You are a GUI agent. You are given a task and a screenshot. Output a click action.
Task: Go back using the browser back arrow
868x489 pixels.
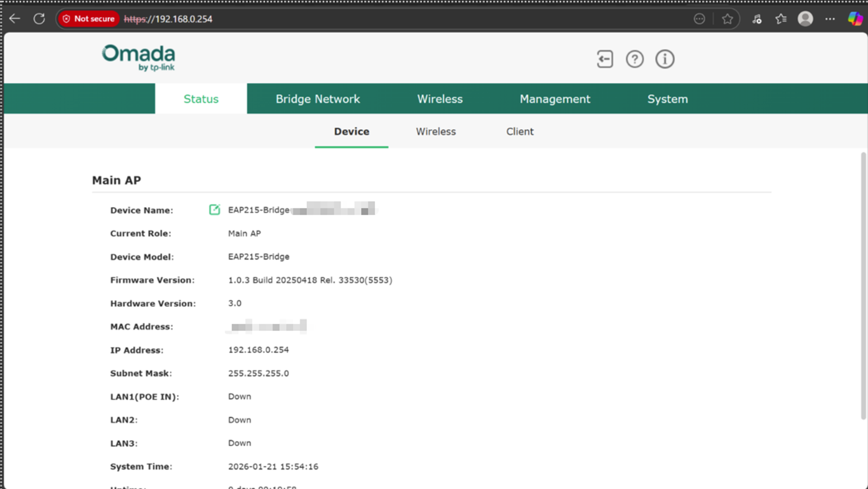(x=15, y=18)
